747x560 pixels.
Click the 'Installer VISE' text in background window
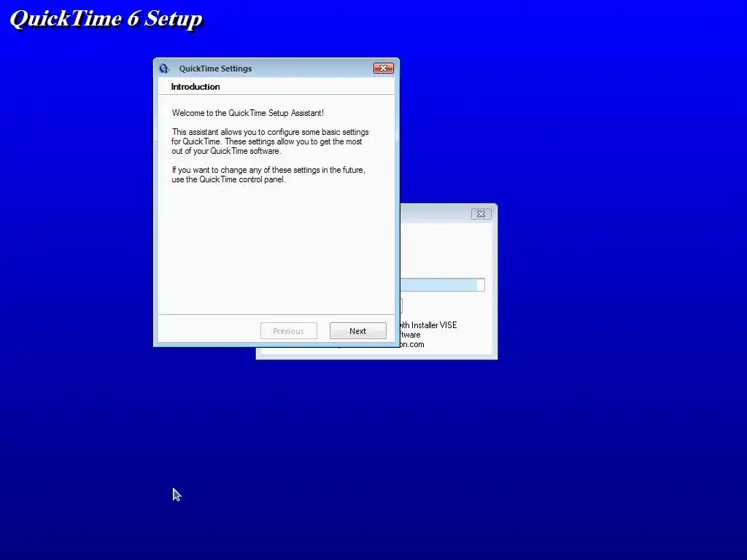point(434,325)
